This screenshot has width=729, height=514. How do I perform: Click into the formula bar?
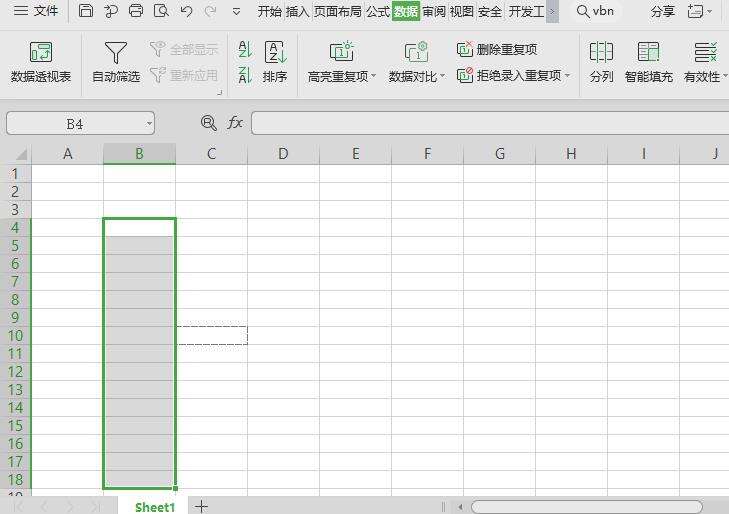pos(490,123)
